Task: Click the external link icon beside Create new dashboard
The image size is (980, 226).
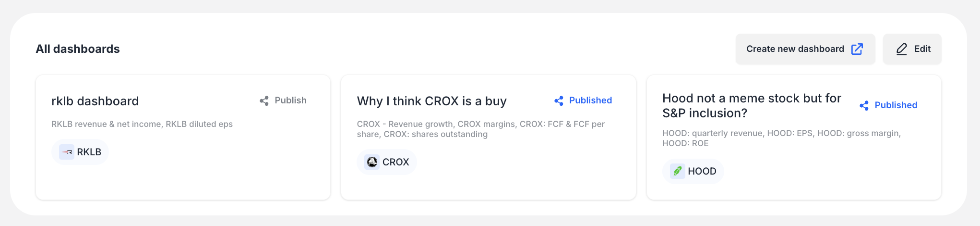Action: [x=857, y=49]
